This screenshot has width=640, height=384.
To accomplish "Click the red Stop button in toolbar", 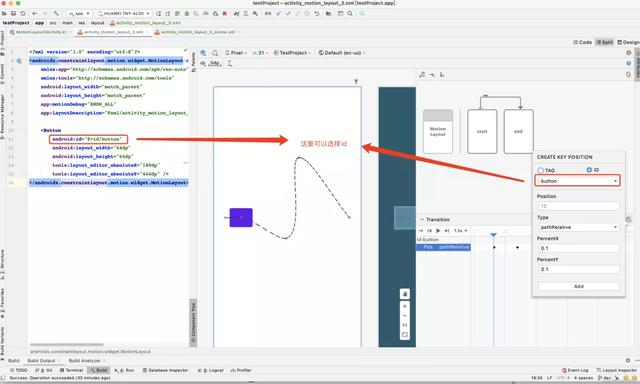I will (224, 13).
